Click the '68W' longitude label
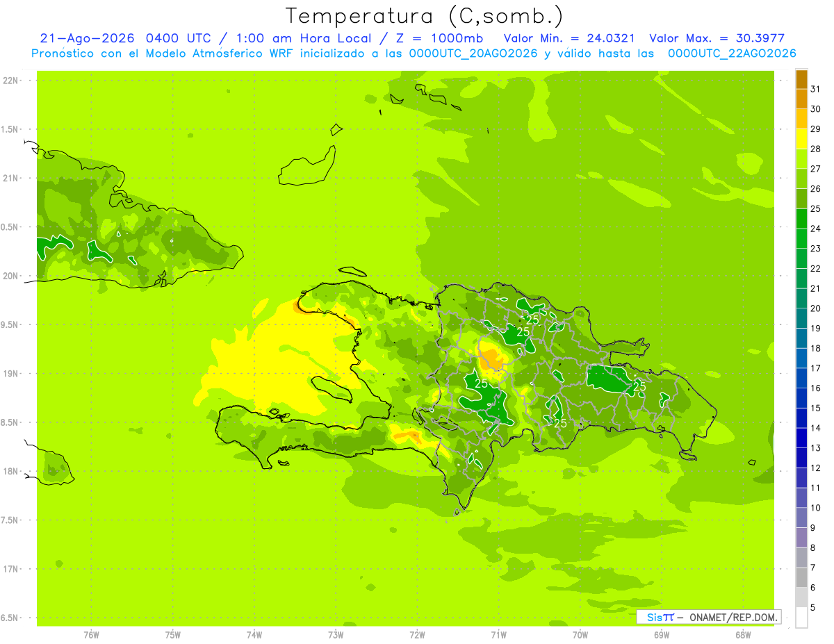The image size is (834, 644). [x=743, y=635]
